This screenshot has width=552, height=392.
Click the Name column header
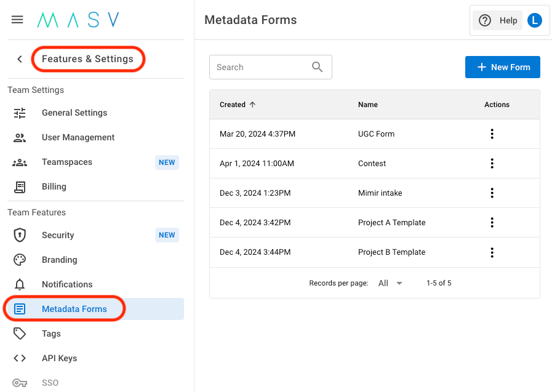368,105
